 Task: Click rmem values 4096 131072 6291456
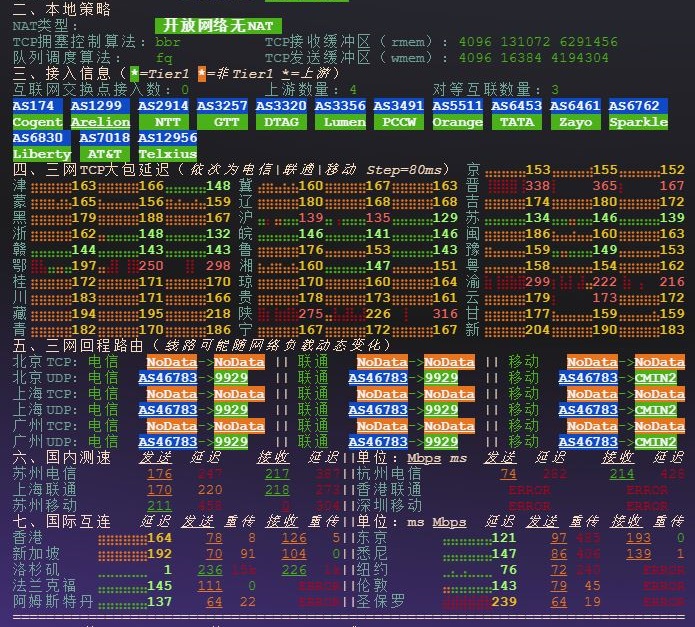tap(538, 42)
